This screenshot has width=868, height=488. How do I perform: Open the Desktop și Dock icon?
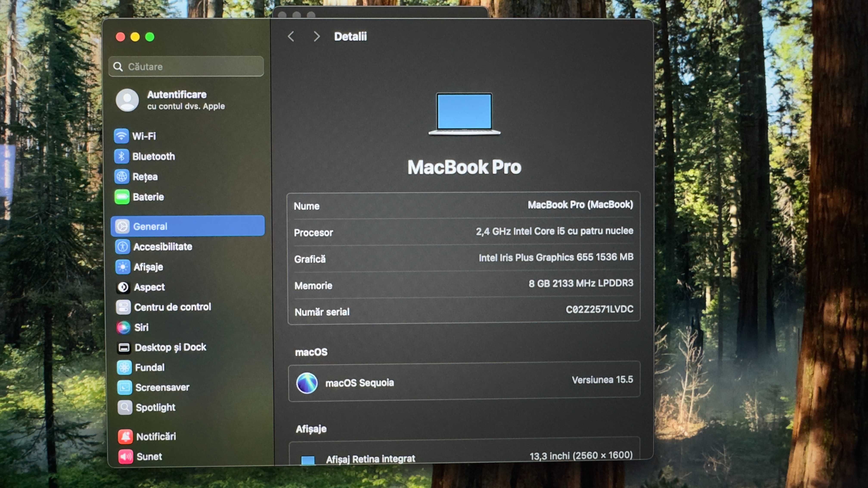coord(124,347)
